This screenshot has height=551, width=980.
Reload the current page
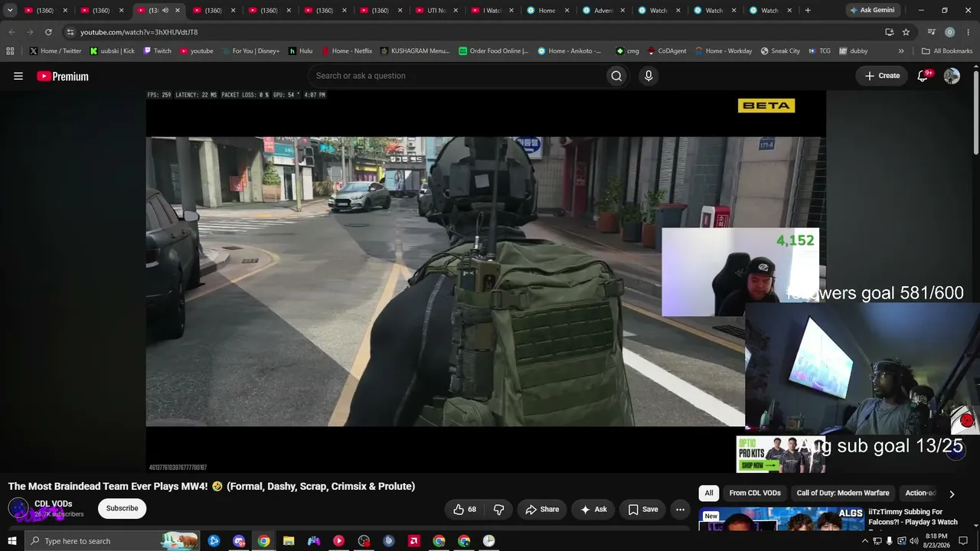[48, 32]
